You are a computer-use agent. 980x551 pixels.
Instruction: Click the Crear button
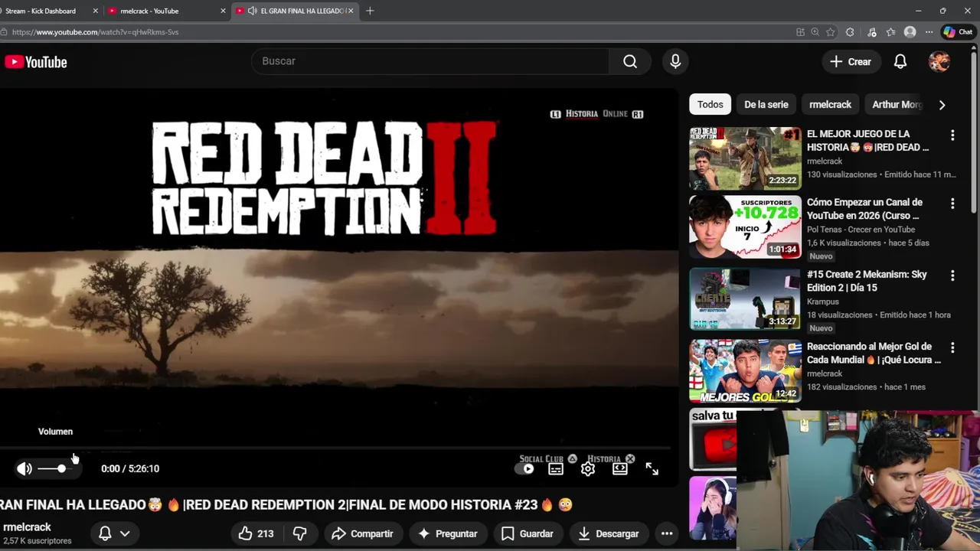(851, 62)
